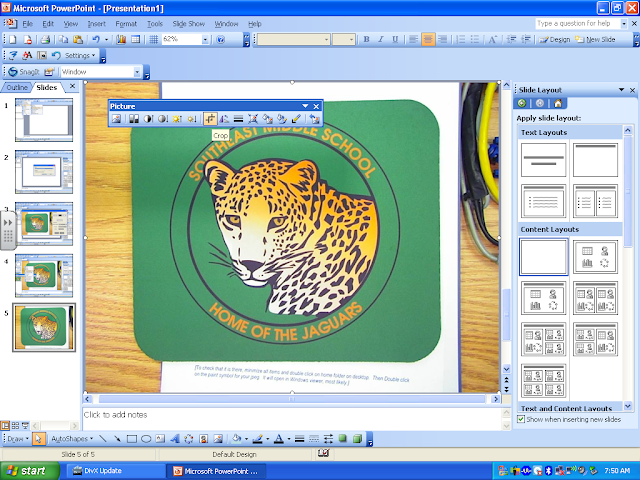Viewport: 640px width, 480px height.
Task: Click the Insert Table icon
Action: pos(136,40)
